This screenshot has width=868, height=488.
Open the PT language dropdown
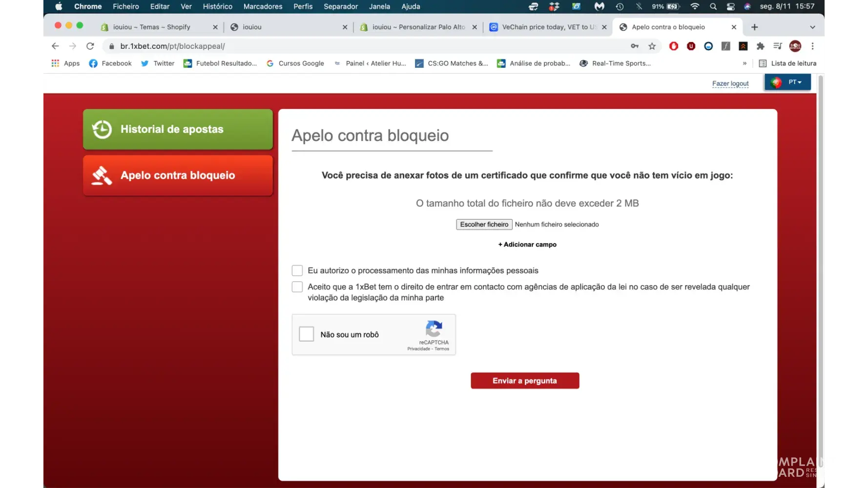pos(787,82)
